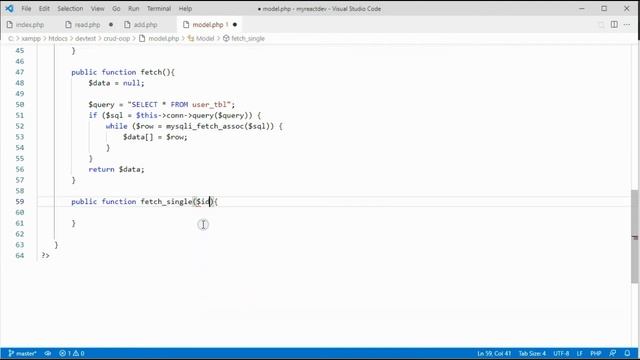This screenshot has width=640, height=360.
Task: Click unsaved dot on read.php tab
Action: pyautogui.click(x=111, y=25)
